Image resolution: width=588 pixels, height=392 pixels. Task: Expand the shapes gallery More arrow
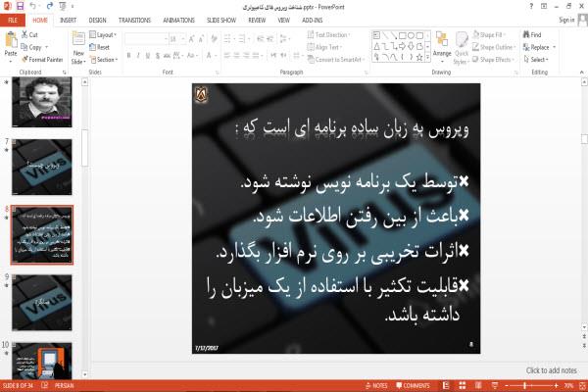427,58
